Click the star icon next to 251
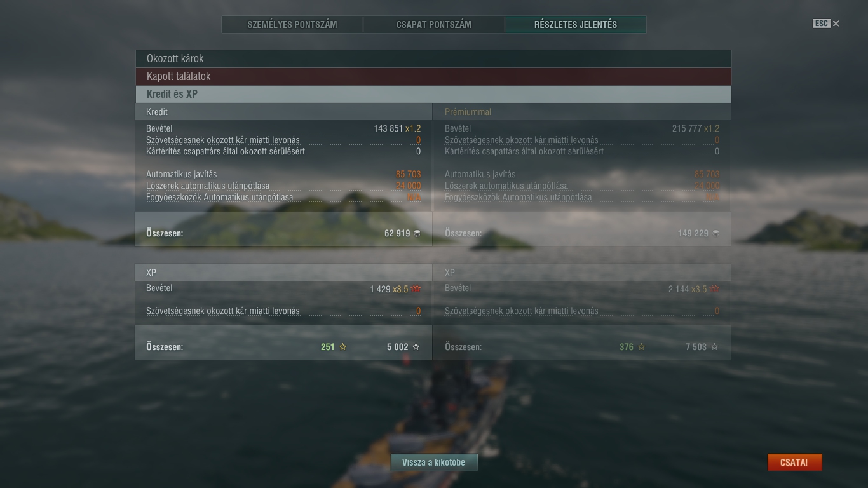868x488 pixels. [x=343, y=347]
